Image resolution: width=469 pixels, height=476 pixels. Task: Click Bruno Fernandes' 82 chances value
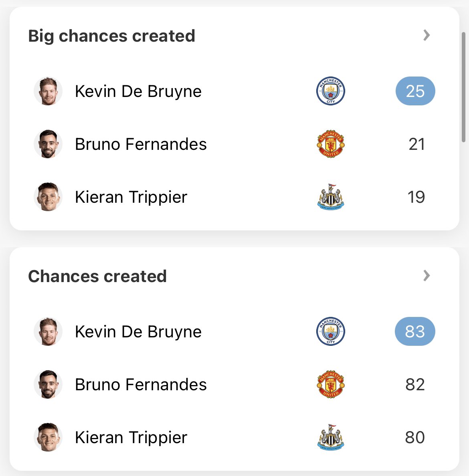pos(415,385)
